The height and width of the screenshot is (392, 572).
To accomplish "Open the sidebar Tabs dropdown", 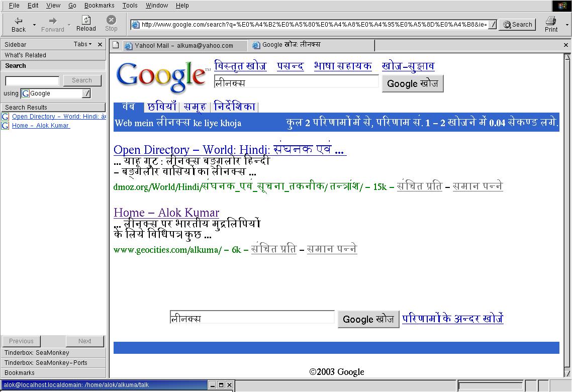I will point(82,44).
